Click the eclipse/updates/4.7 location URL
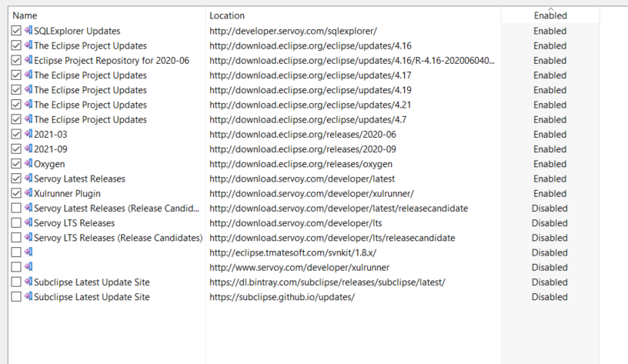The image size is (628, 364). pos(308,120)
